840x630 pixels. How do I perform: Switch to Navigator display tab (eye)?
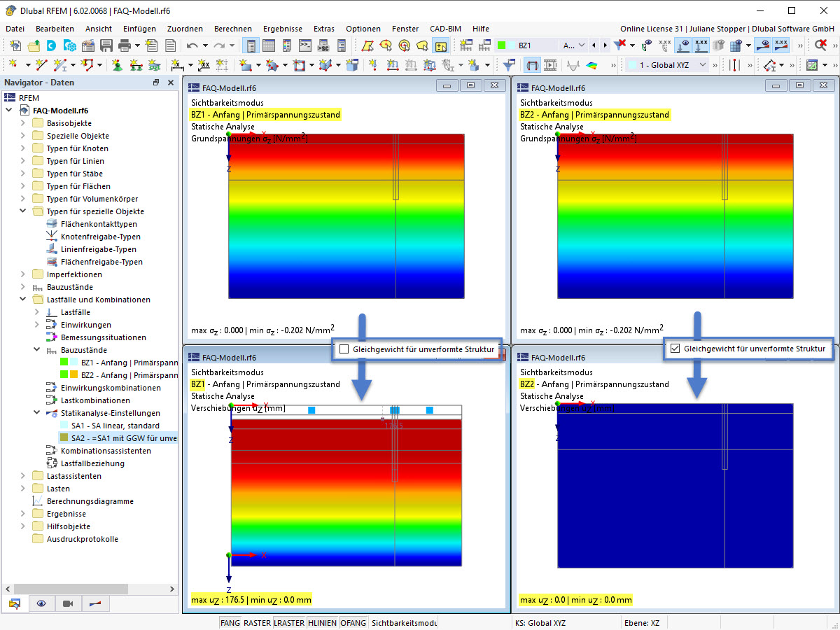coord(41,603)
